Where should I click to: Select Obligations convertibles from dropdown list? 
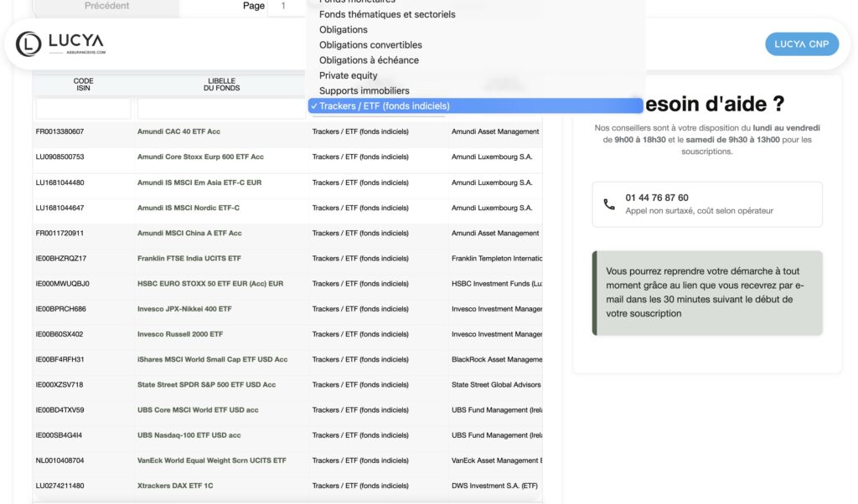pyautogui.click(x=370, y=45)
